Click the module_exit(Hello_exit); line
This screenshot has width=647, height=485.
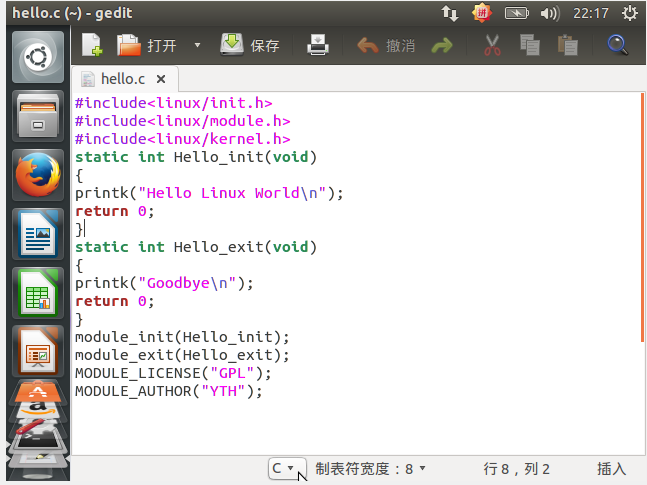click(182, 355)
